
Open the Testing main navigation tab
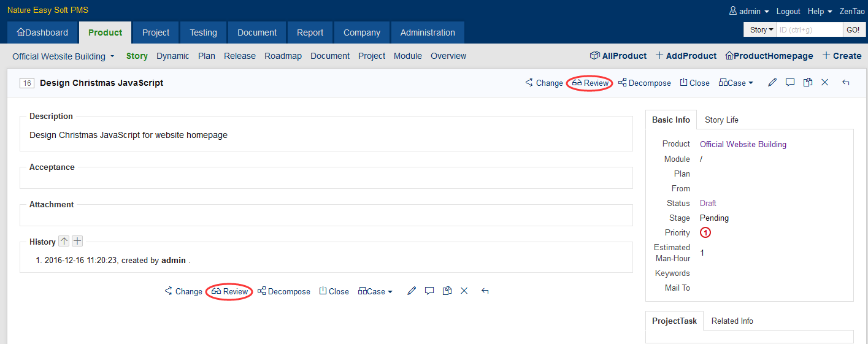coord(203,33)
